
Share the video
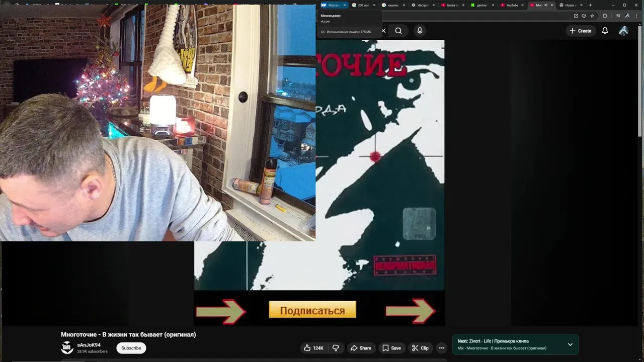[x=361, y=348]
